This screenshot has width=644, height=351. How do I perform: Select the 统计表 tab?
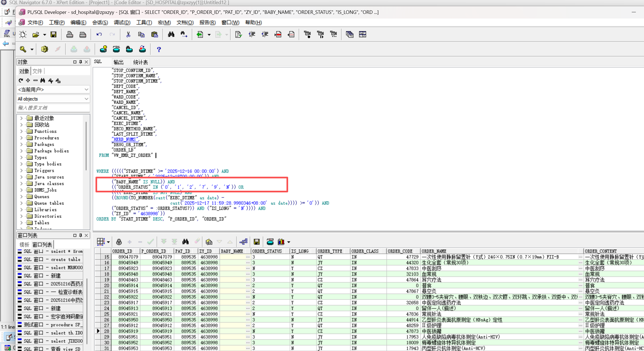pos(140,62)
